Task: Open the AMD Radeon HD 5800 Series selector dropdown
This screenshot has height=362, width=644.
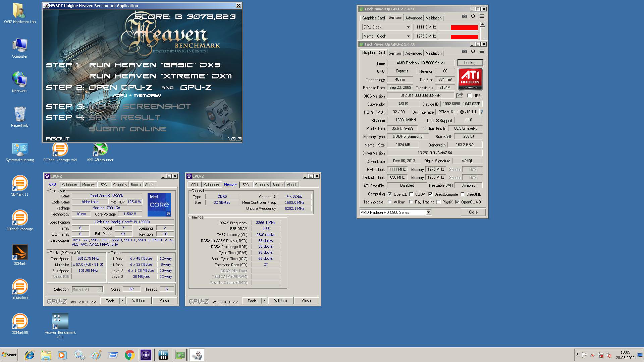Action: [428, 213]
